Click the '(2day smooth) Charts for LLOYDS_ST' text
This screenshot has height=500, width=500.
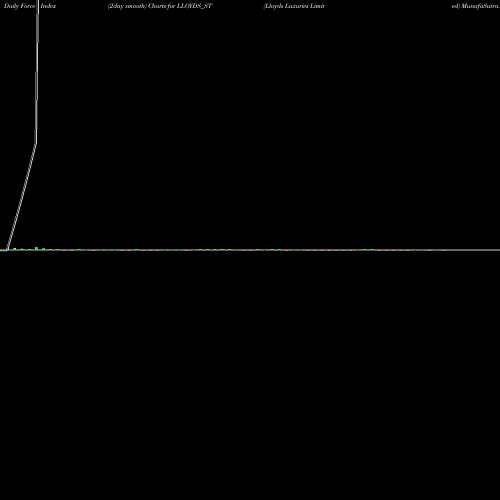tap(160, 6)
